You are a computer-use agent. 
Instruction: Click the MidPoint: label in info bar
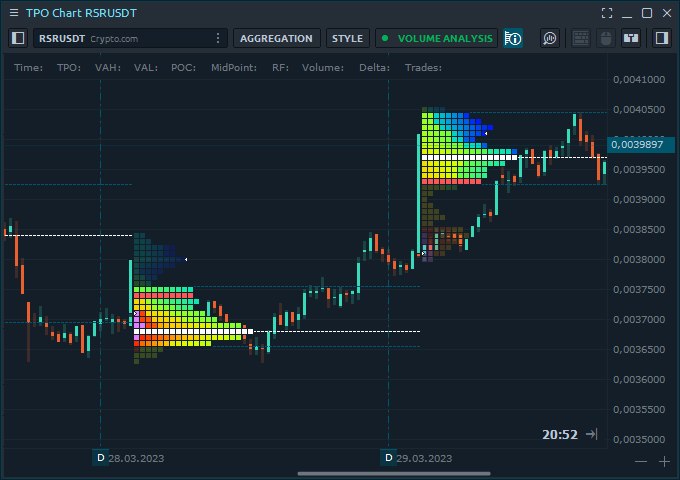click(x=234, y=68)
